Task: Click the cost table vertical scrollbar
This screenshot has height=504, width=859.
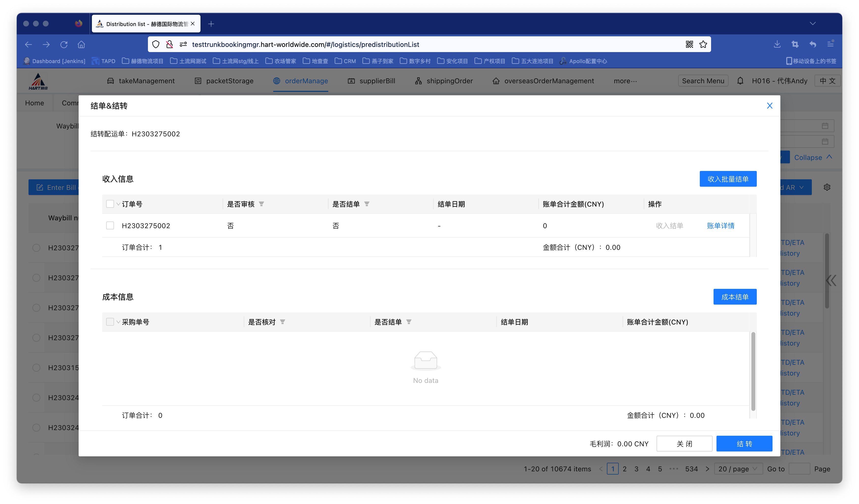Action: click(x=753, y=371)
